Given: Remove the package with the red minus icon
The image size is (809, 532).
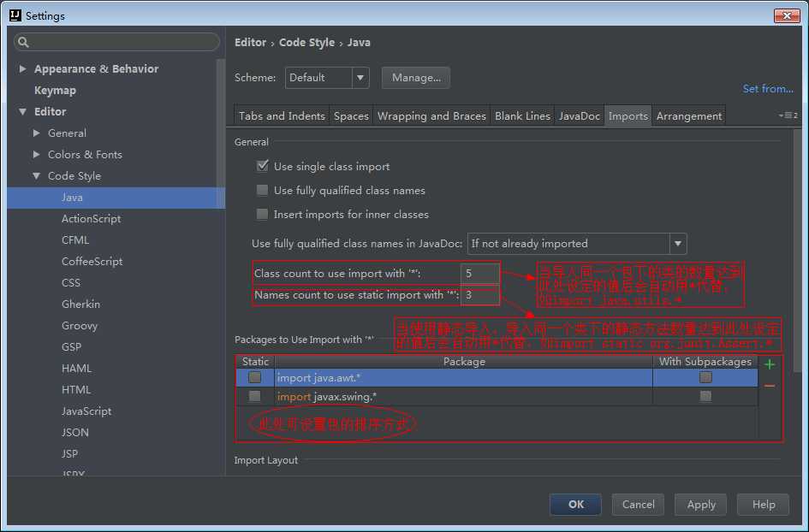Looking at the screenshot, I should pos(770,386).
